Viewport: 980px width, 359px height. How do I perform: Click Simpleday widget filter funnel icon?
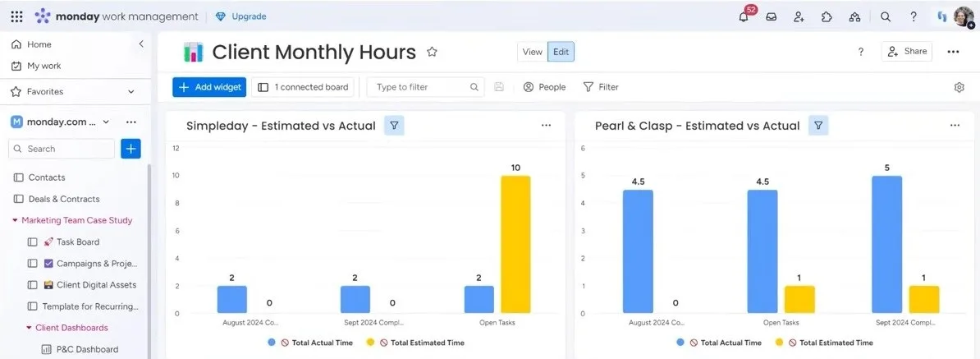(x=394, y=126)
